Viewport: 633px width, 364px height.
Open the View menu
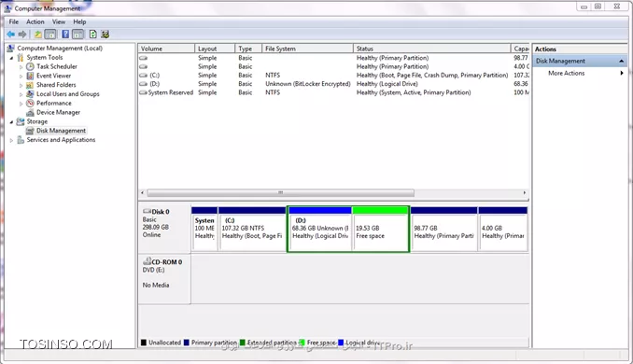(59, 21)
